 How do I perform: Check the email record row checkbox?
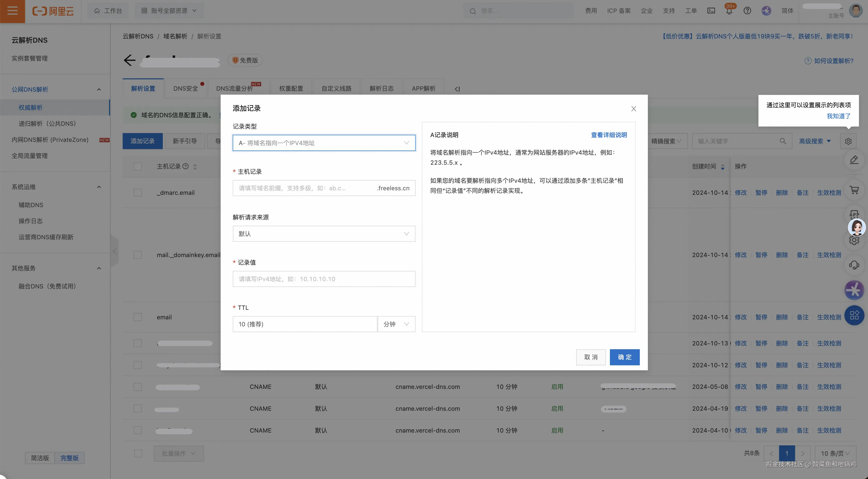coord(137,317)
